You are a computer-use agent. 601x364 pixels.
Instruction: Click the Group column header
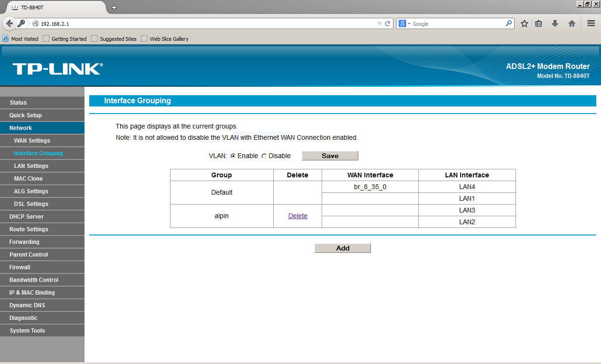coord(222,175)
